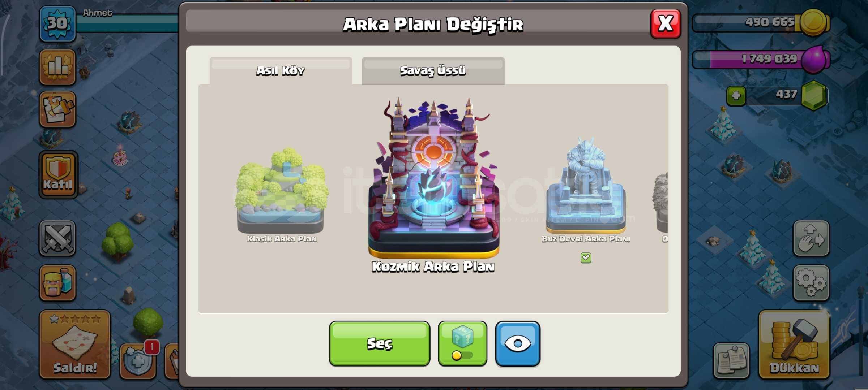Screen dimensions: 868x390
Task: Click the green Seç button
Action: click(380, 344)
